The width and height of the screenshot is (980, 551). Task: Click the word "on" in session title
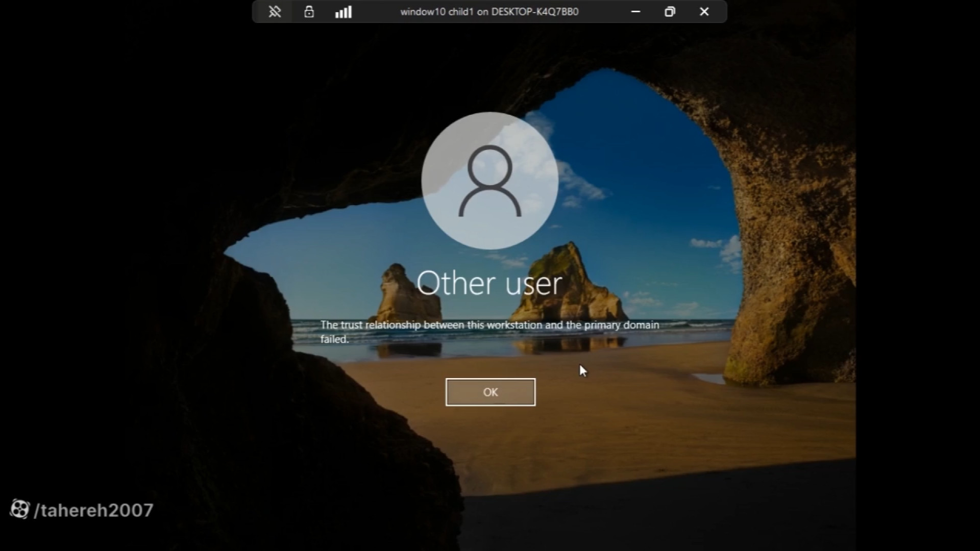coord(482,12)
